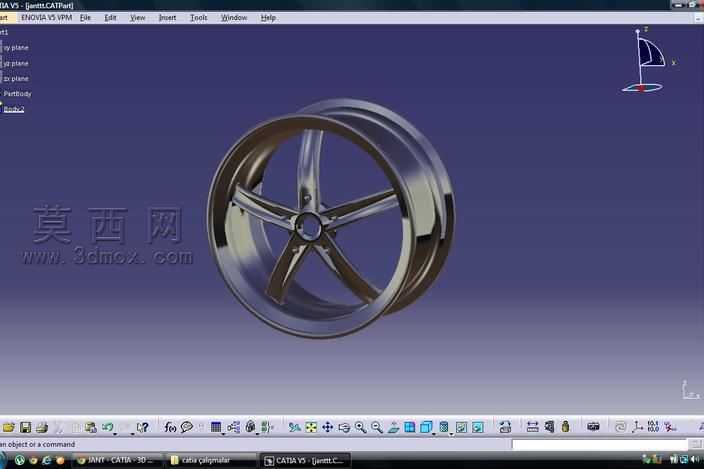Click the rim wheel 3D model

[x=331, y=218]
